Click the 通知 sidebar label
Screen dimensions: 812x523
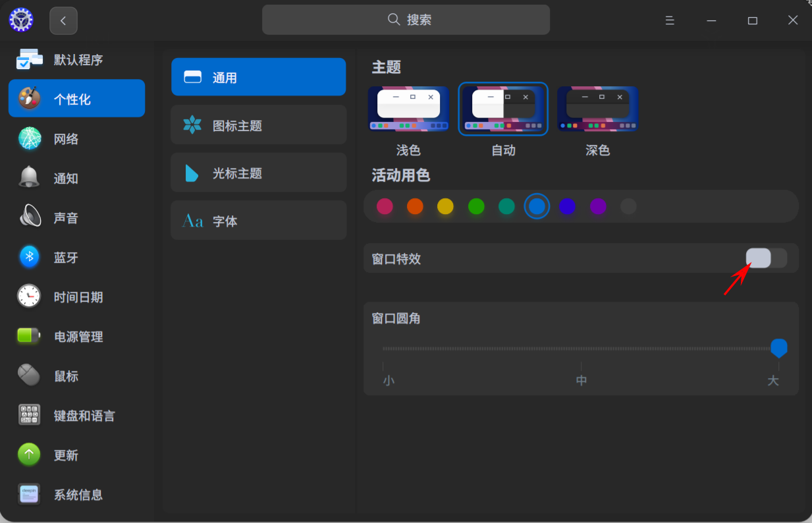[66, 179]
